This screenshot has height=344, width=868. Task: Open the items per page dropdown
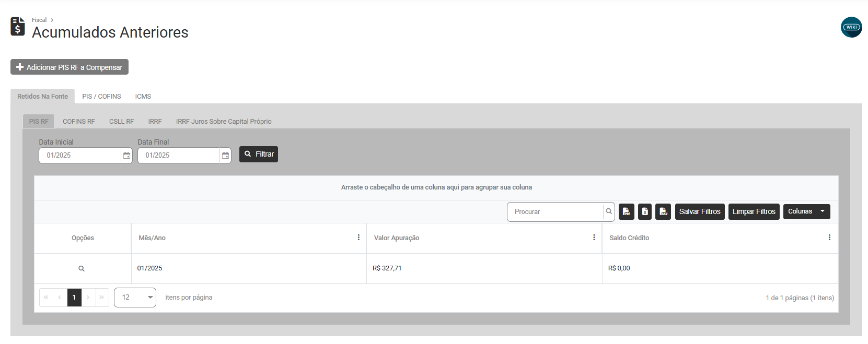(135, 298)
